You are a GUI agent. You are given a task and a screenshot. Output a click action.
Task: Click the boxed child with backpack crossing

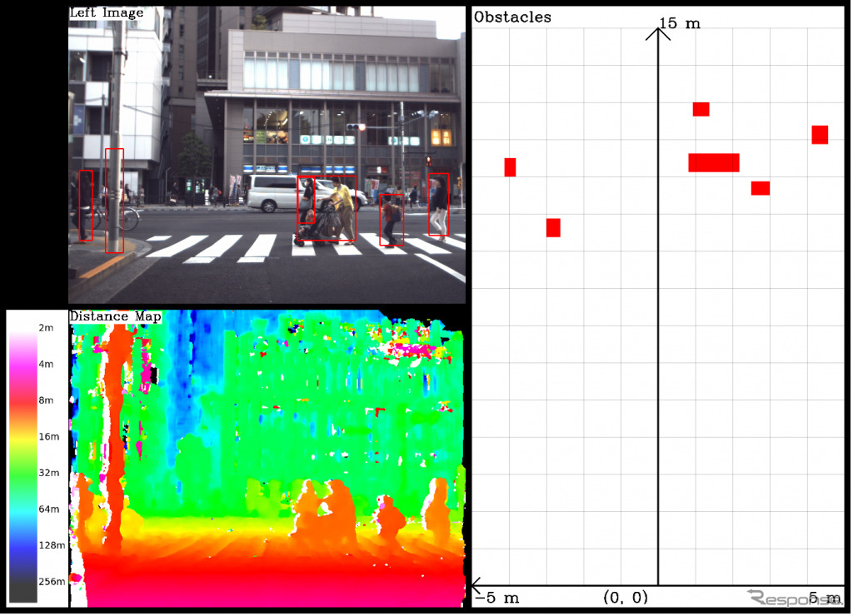coord(392,221)
